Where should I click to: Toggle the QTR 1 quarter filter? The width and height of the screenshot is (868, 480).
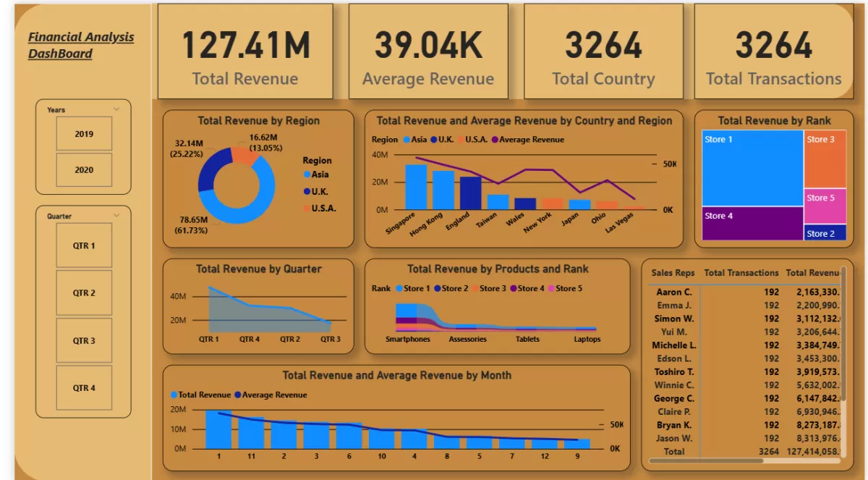point(84,245)
